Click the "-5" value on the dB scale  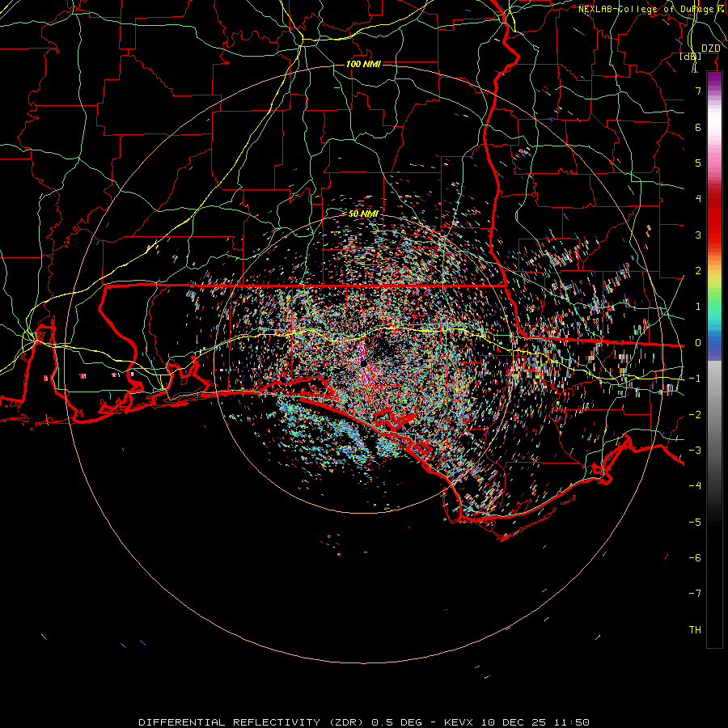tap(695, 523)
